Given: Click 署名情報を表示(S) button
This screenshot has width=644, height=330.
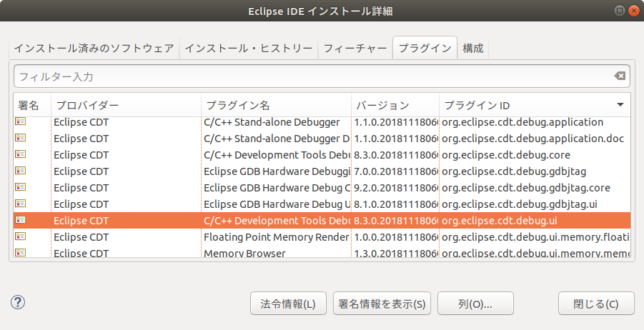Looking at the screenshot, I should point(382,304).
